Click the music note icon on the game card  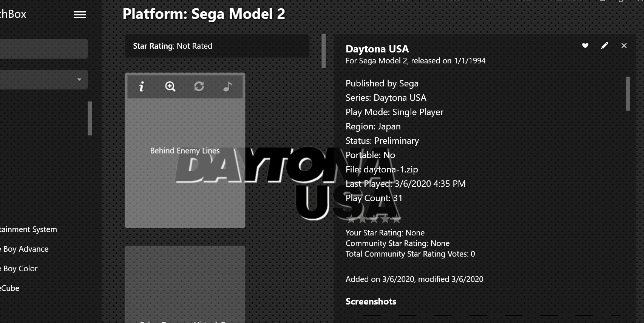227,87
